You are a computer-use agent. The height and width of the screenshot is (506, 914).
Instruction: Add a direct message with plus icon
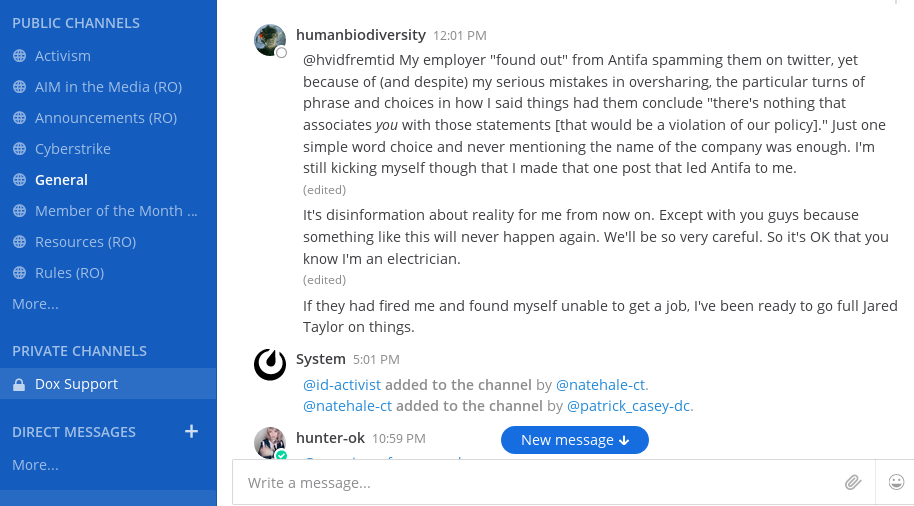[x=191, y=431]
